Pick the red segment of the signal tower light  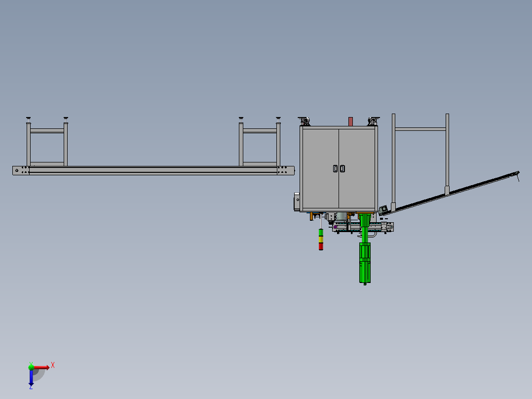click(321, 246)
